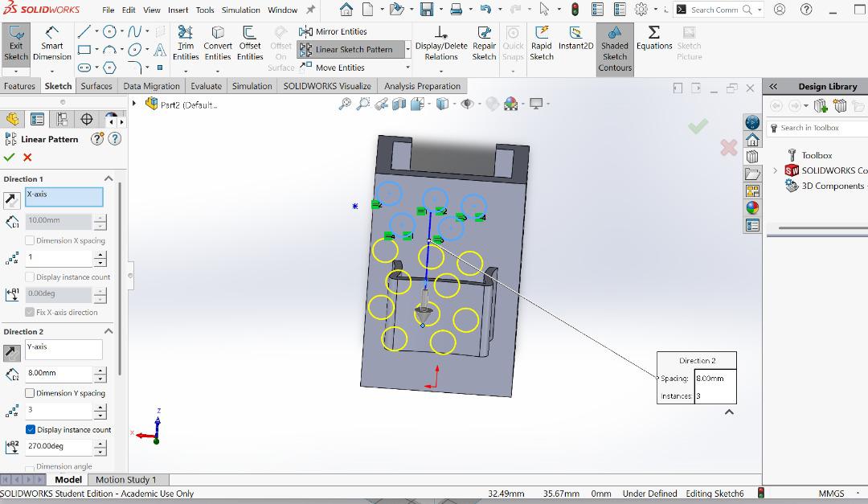Viewport: 868px width, 504px height.
Task: Open the Options gear icon
Action: 641,10
